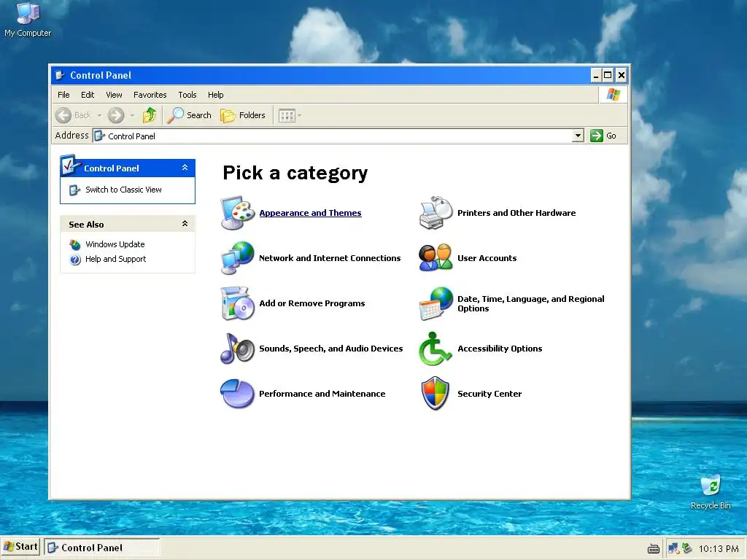Click the Switch to Classic View link
The image size is (747, 560).
click(123, 190)
